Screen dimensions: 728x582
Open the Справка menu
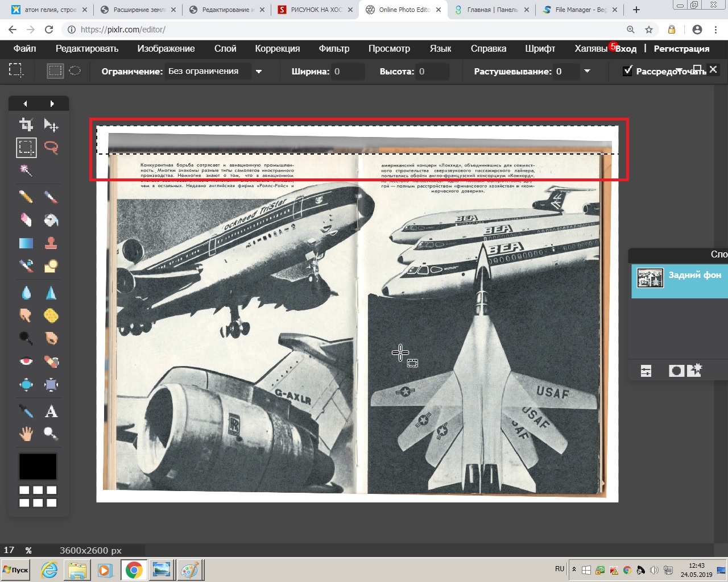pyautogui.click(x=489, y=48)
